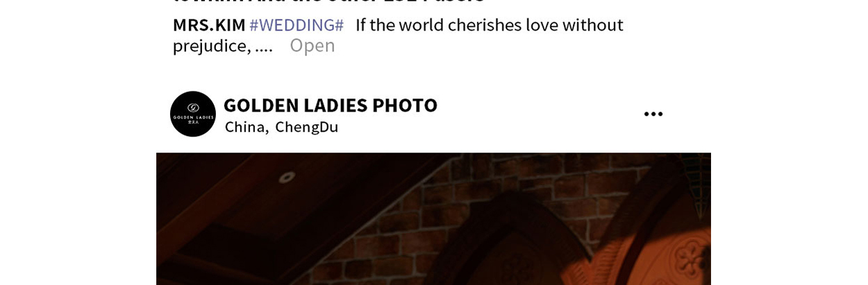Click the ceiling light in the photo
868x285 pixels.
pyautogui.click(x=285, y=178)
